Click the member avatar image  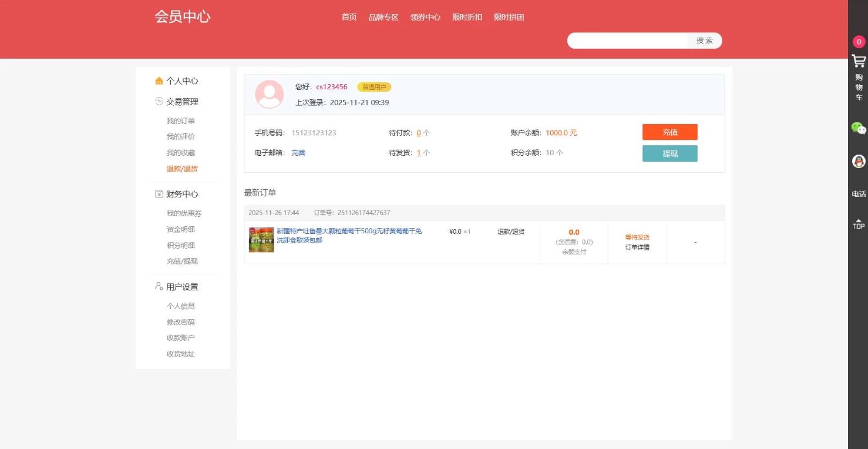tap(269, 94)
